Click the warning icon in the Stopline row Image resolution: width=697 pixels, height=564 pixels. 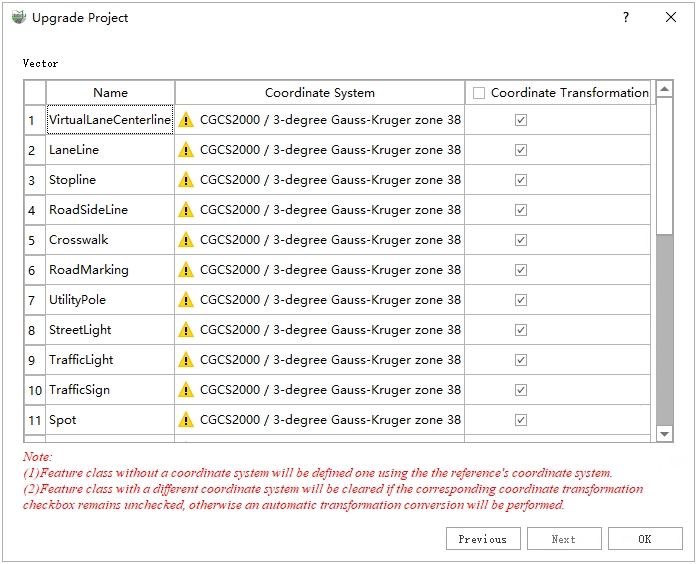[x=186, y=180]
